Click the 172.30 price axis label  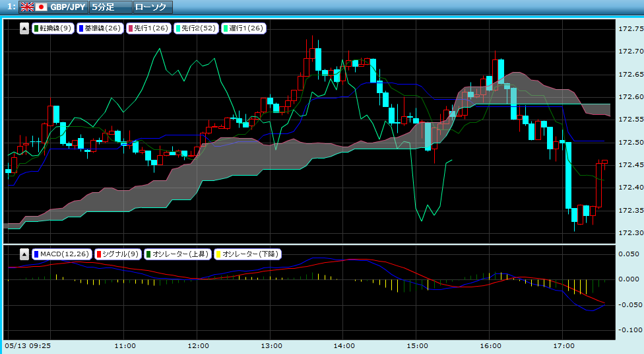[630, 232]
